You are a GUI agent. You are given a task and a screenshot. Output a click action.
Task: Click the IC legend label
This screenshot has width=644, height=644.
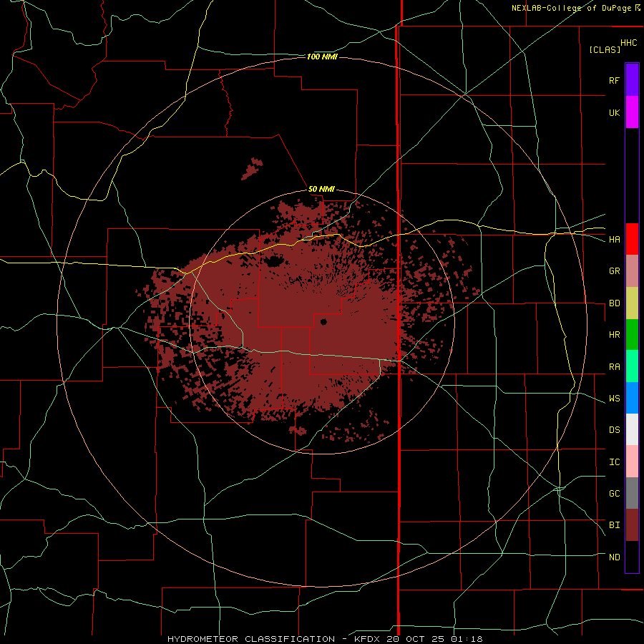(614, 462)
